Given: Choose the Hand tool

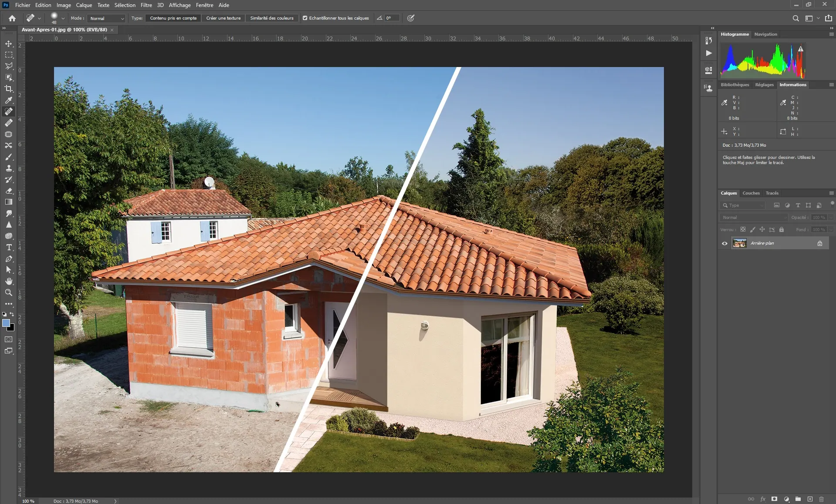Looking at the screenshot, I should (9, 281).
